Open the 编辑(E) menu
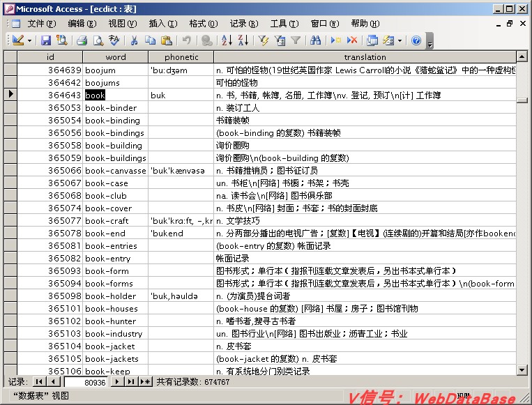532x405 pixels. pos(82,24)
